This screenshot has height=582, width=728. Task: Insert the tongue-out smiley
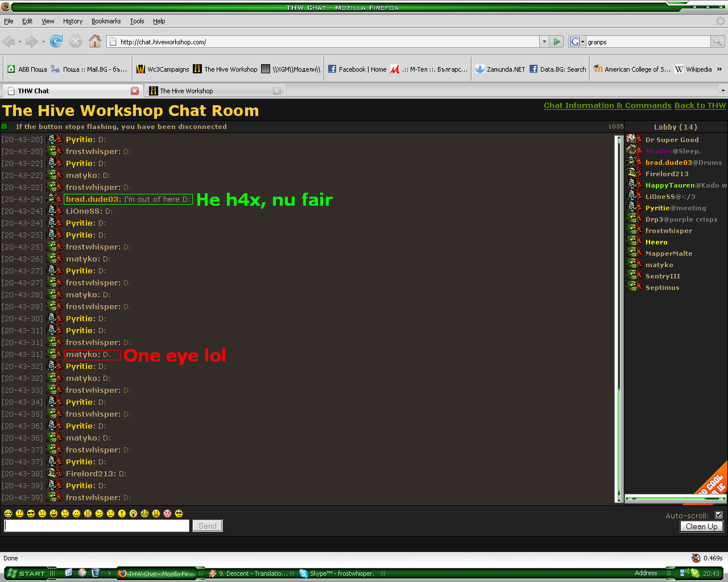[53, 513]
